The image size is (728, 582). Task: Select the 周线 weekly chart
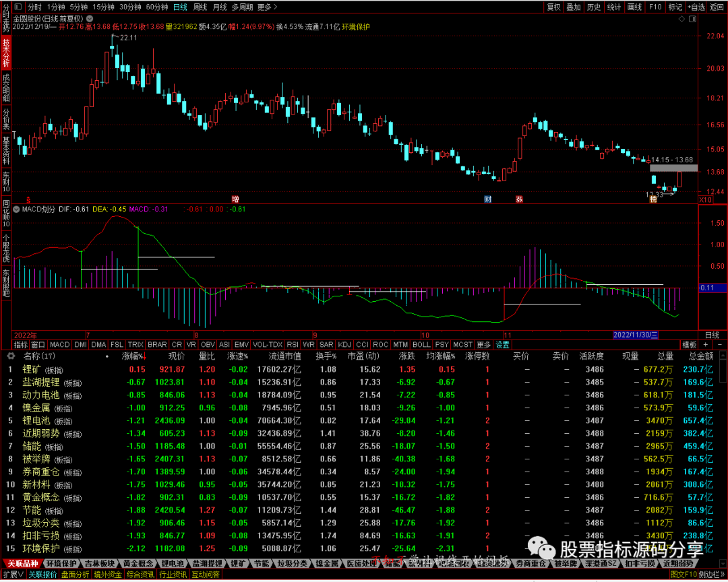point(200,7)
